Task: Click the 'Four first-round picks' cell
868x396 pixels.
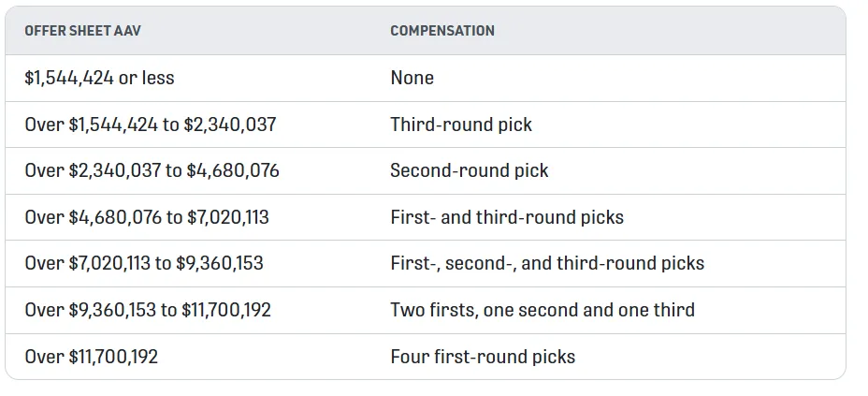Action: coord(483,357)
